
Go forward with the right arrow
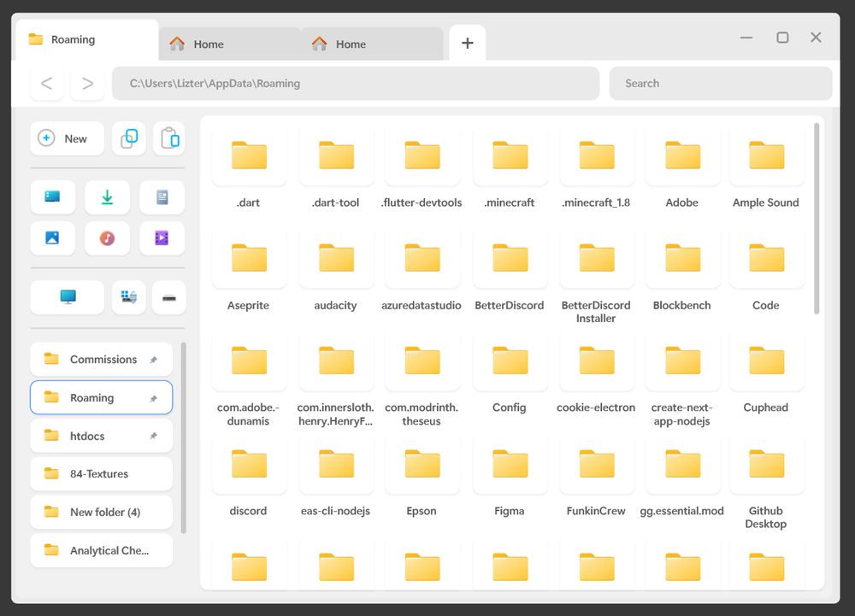[x=87, y=84]
